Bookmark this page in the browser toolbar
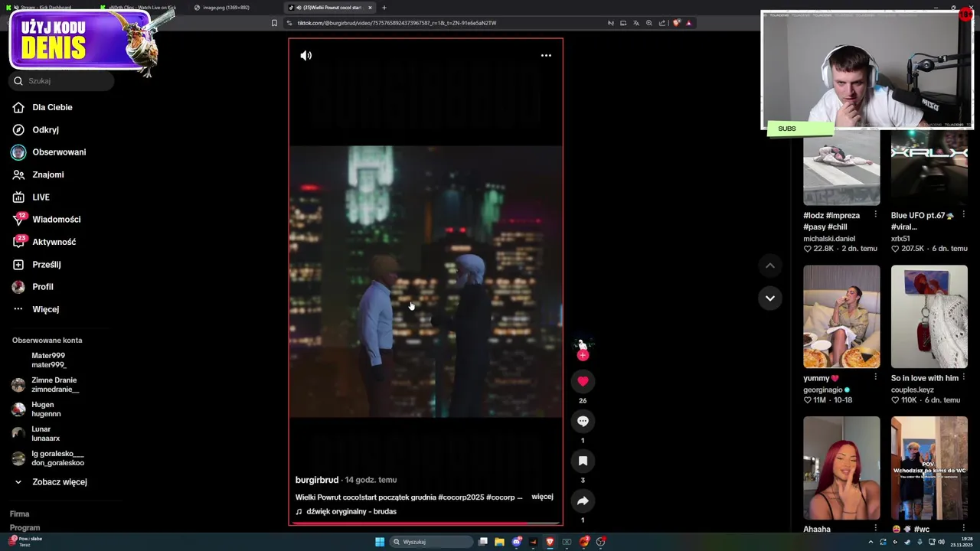The width and height of the screenshot is (980, 551). (x=274, y=23)
